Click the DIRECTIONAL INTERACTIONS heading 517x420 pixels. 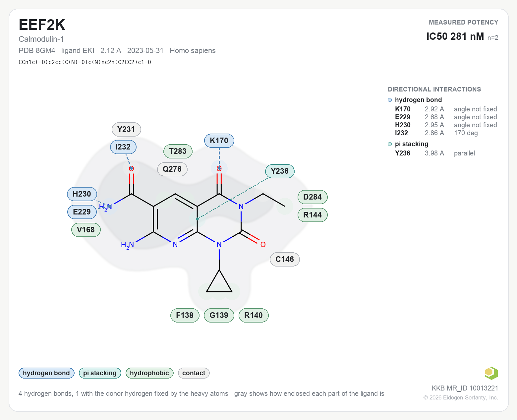[x=434, y=89]
